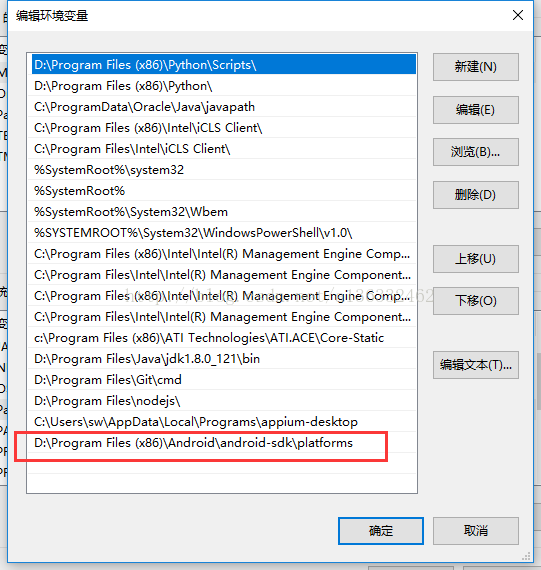Screen dimensions: 541x570
Task: Move the entry up with 上移(U)
Action: pos(476,259)
